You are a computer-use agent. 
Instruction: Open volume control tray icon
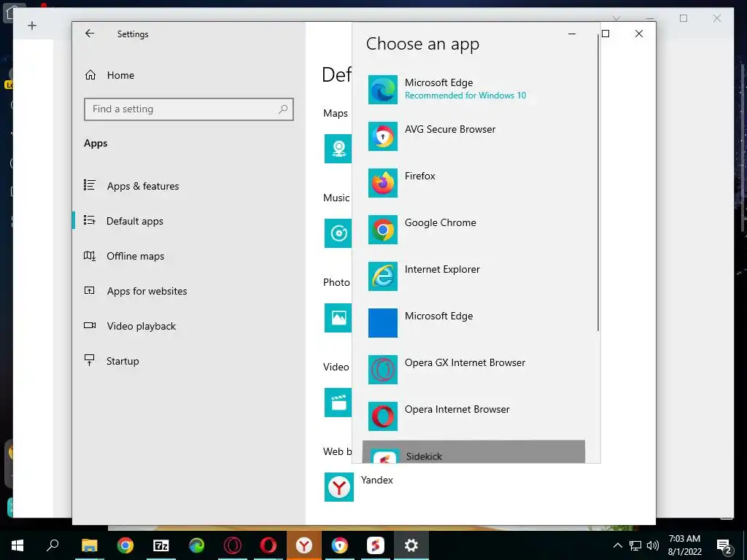coord(653,545)
